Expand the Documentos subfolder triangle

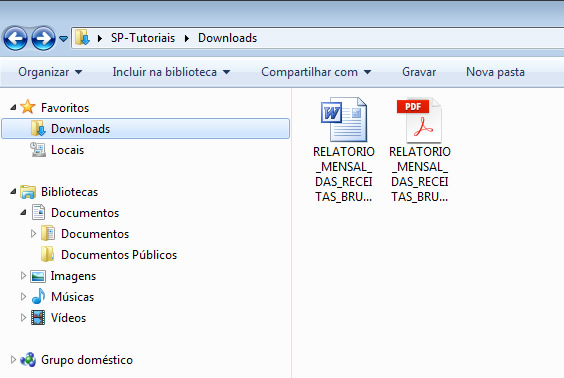tap(33, 233)
